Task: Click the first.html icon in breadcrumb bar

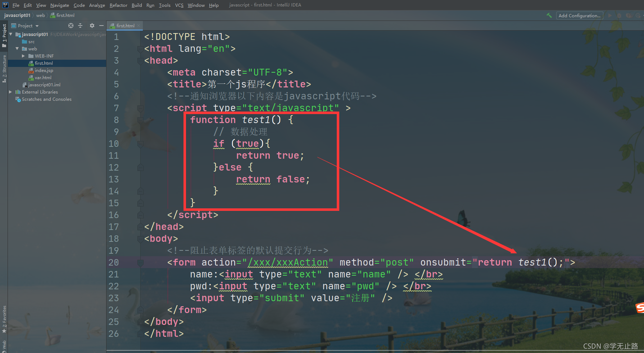Action: tap(53, 15)
